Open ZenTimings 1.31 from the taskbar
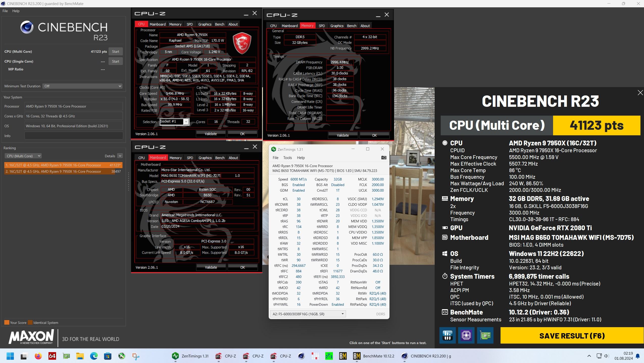Image resolution: width=644 pixels, height=363 pixels. (x=190, y=356)
